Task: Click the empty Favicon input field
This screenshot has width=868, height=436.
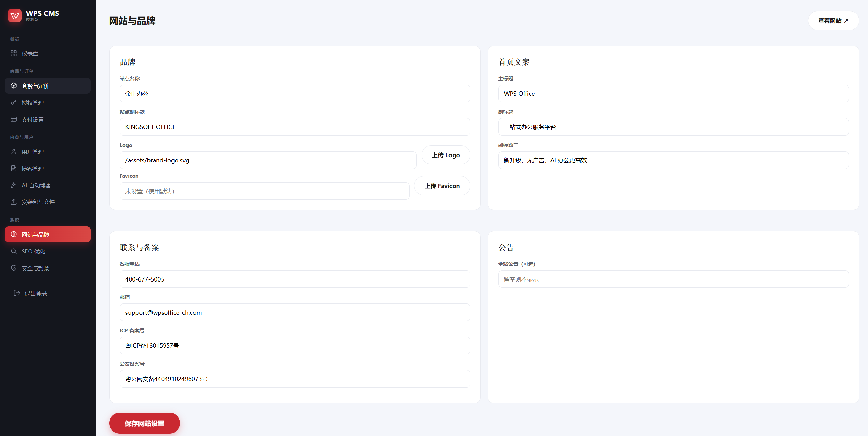Action: [x=264, y=191]
